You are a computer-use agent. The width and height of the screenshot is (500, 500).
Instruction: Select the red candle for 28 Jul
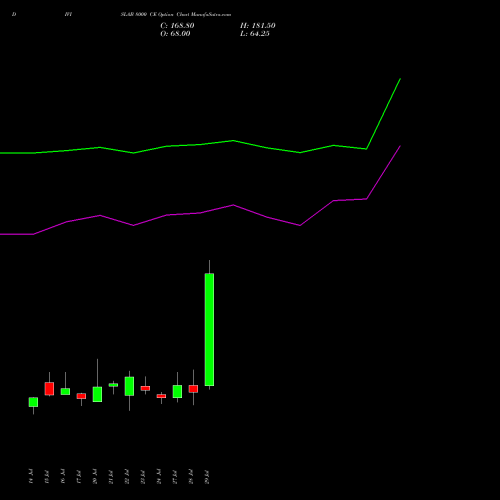pyautogui.click(x=193, y=389)
